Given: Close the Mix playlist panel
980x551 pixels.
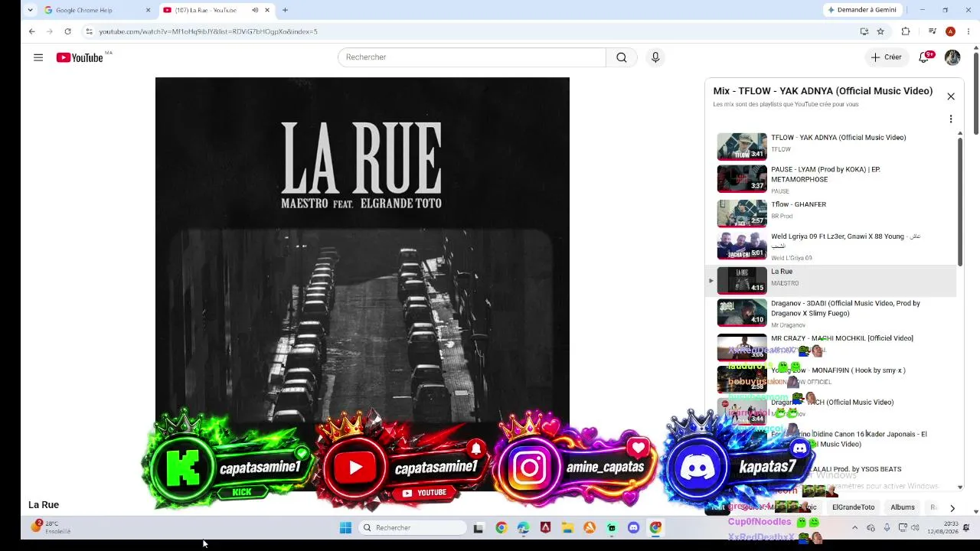Looking at the screenshot, I should click(951, 96).
